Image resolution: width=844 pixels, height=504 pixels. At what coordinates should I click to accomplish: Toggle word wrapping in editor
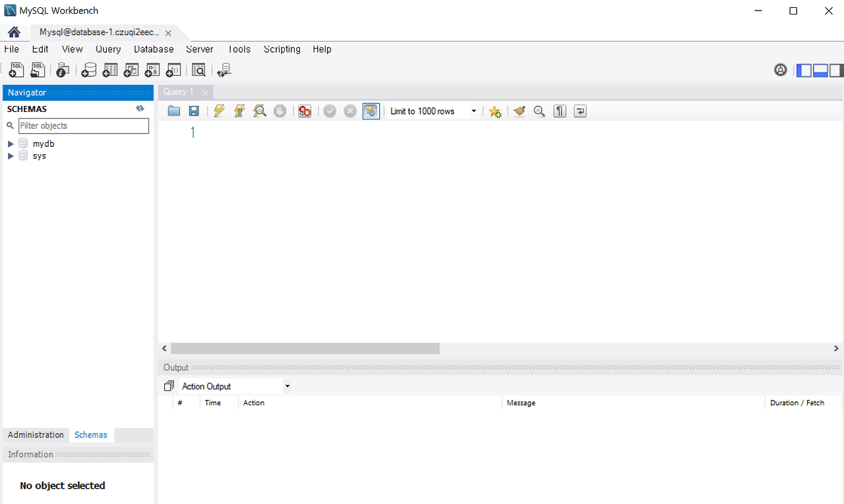580,111
